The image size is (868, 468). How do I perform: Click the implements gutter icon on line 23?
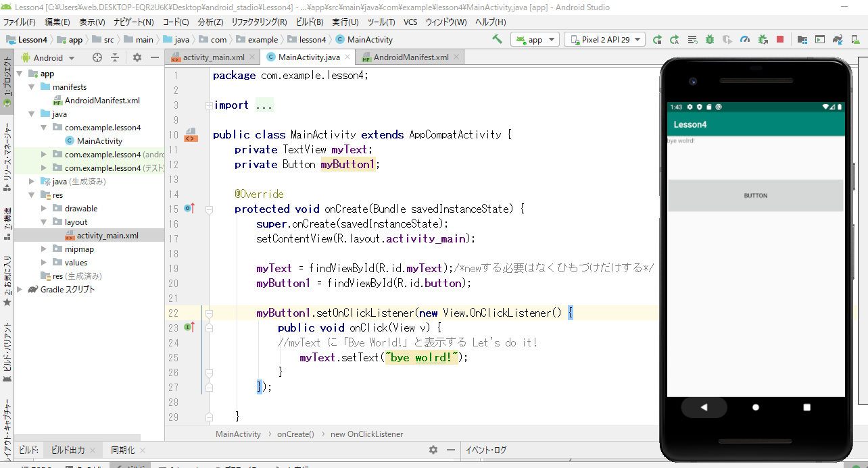click(189, 328)
